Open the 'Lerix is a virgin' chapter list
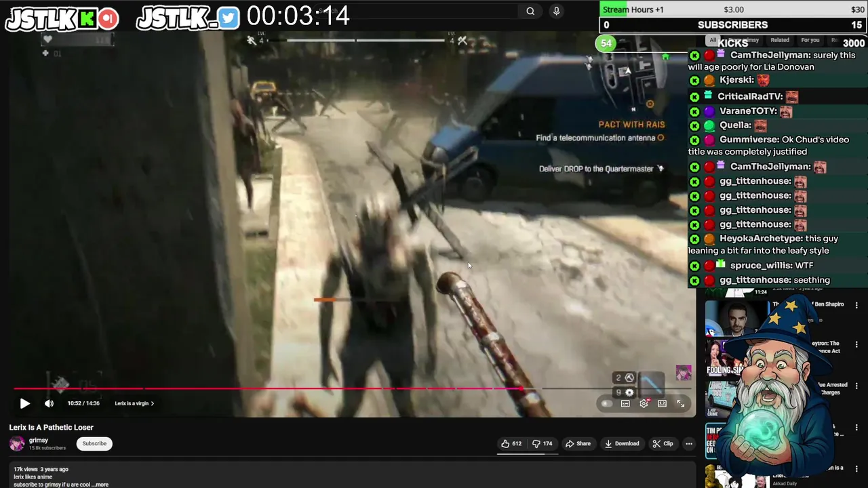 coord(134,403)
